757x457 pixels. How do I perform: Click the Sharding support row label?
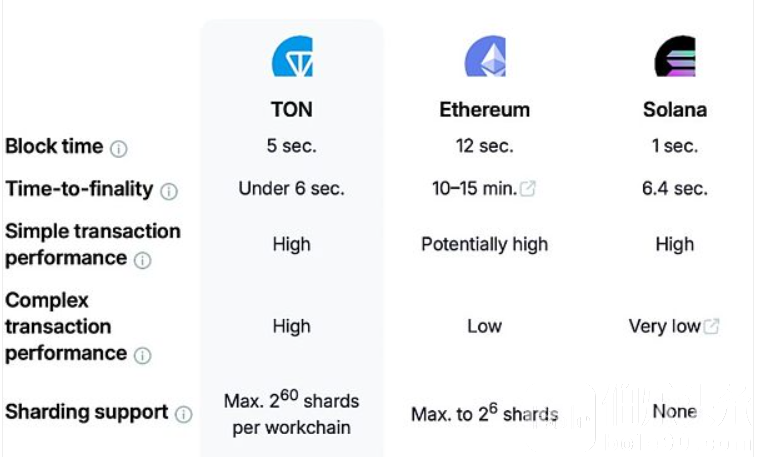click(86, 412)
